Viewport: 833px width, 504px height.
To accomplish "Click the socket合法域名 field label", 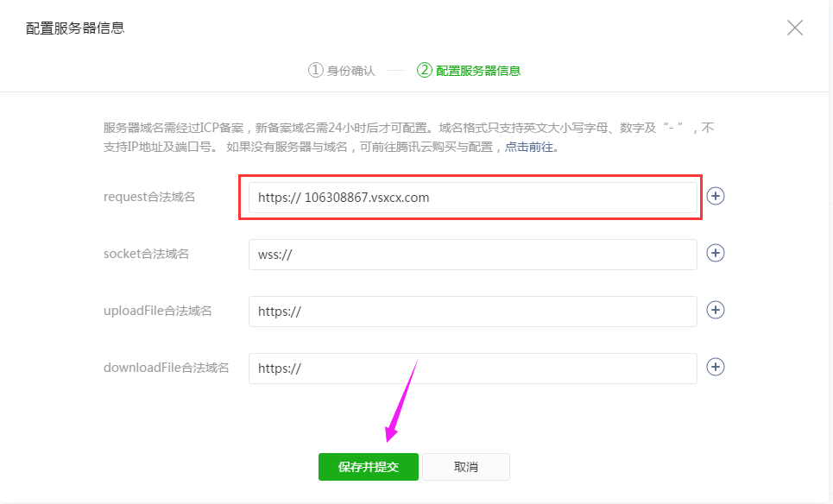I will (146, 254).
